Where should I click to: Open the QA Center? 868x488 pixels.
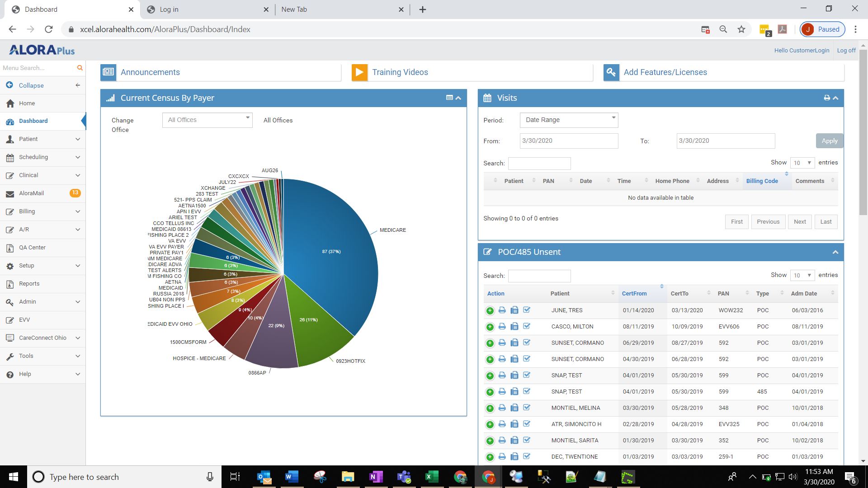32,247
